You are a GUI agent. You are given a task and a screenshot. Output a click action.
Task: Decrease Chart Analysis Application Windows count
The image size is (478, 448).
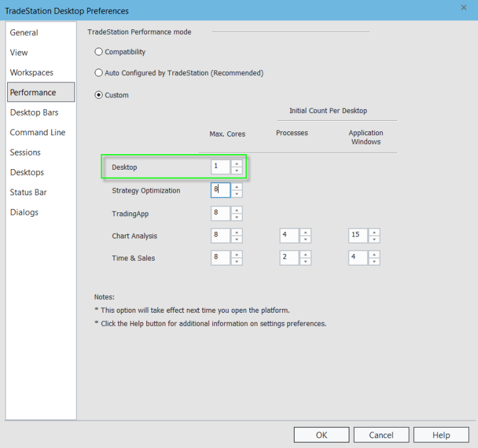(x=374, y=240)
